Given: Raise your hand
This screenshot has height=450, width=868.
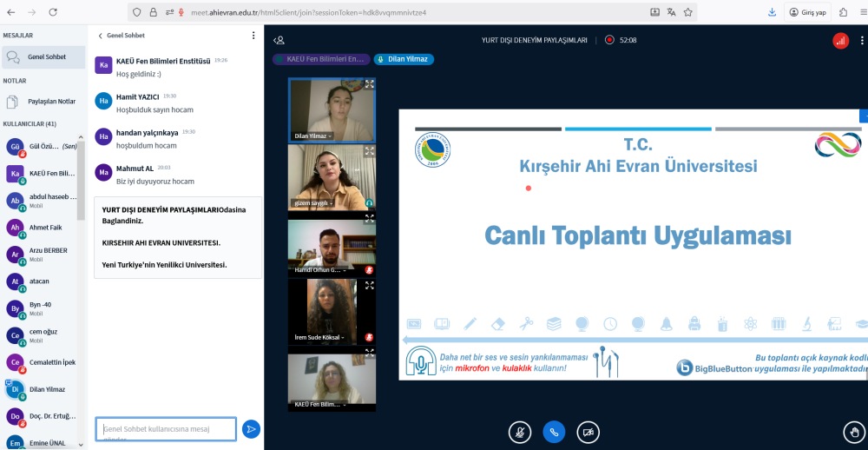Looking at the screenshot, I should [854, 431].
